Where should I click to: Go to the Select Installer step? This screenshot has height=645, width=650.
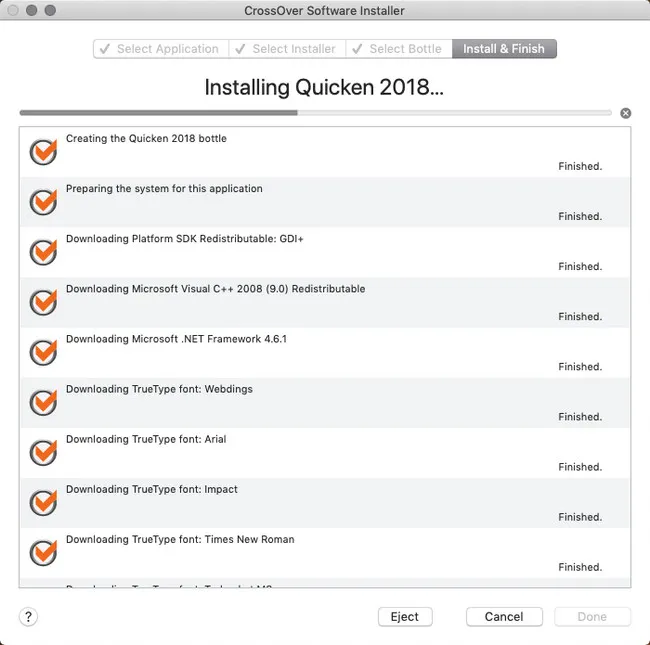click(286, 49)
